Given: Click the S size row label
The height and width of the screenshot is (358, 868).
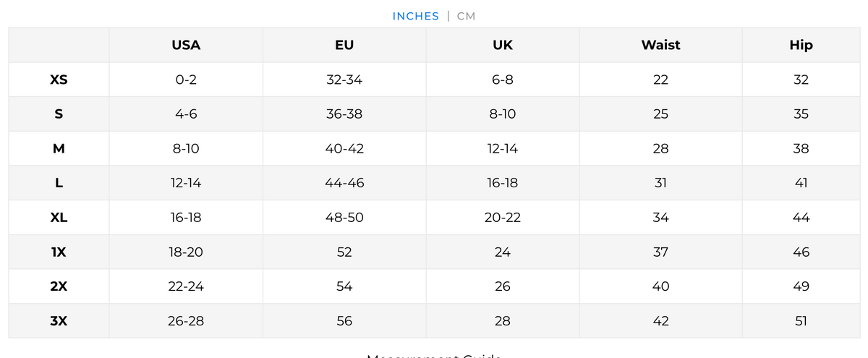Looking at the screenshot, I should (x=59, y=114).
